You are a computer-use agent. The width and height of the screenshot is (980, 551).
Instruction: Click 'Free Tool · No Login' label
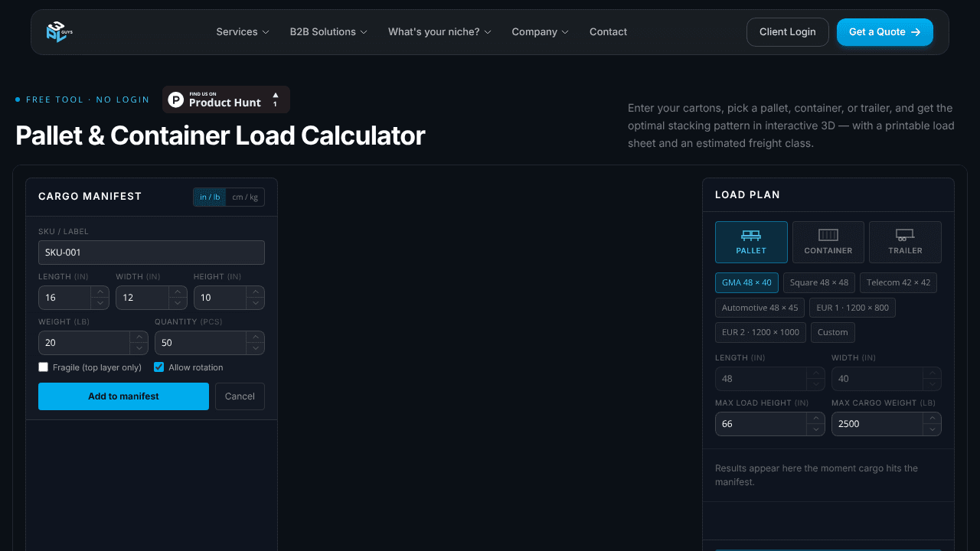[87, 99]
